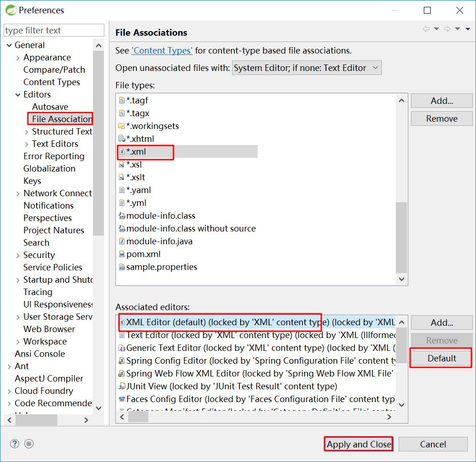
Task: Open the 'Content Types' link
Action: click(162, 50)
